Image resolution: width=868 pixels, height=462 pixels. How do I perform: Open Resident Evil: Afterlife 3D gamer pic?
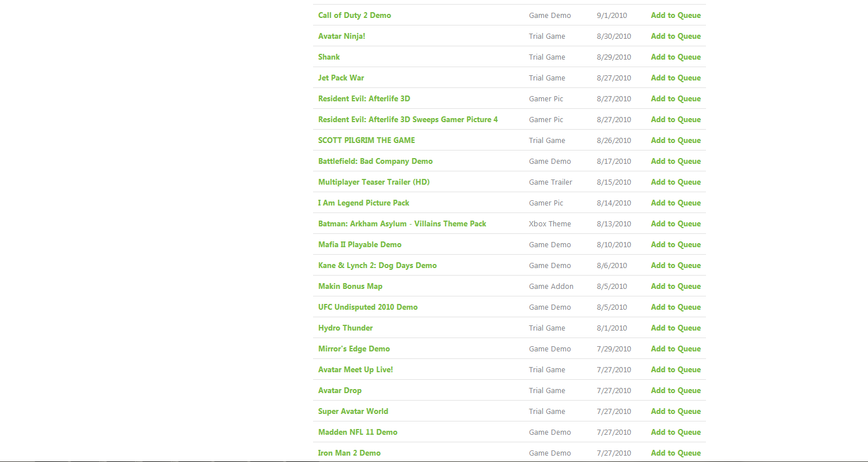tap(364, 99)
